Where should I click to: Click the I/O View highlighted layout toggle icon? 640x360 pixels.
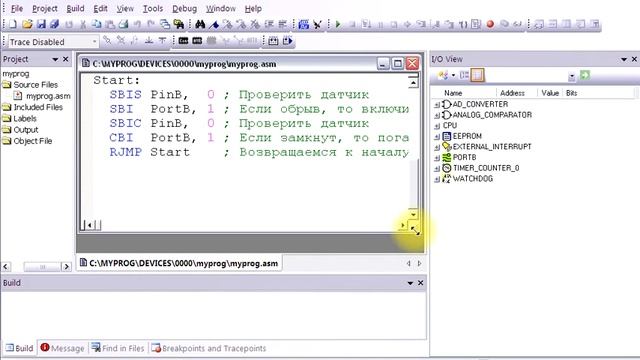(x=477, y=75)
